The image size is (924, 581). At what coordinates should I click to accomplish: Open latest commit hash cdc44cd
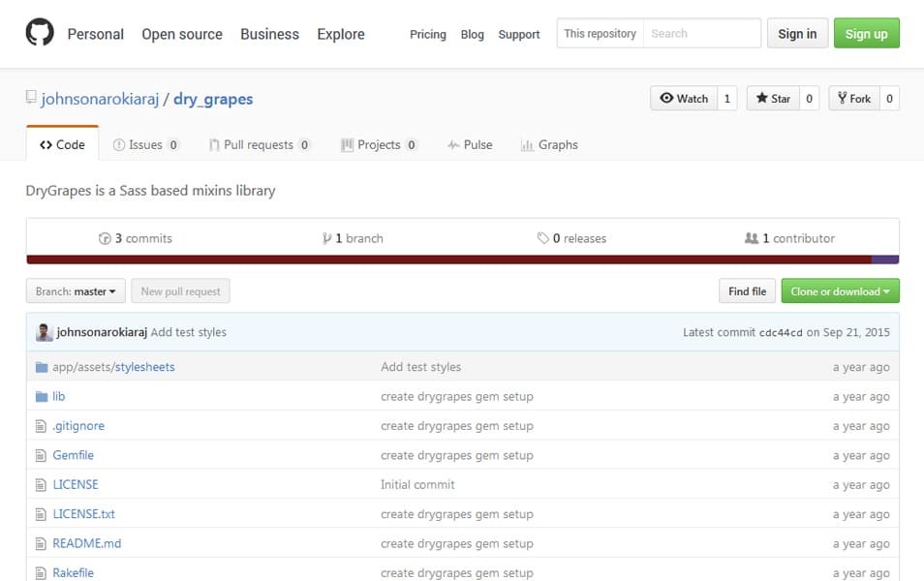pyautogui.click(x=781, y=333)
